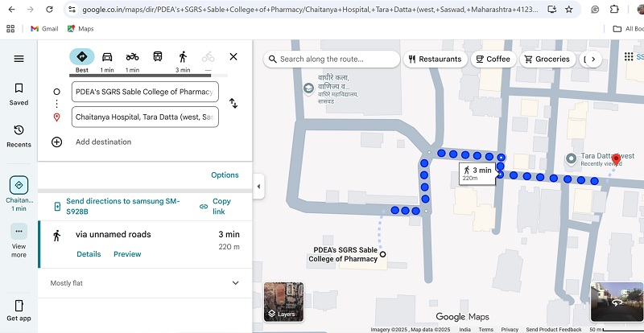Select the transit travel mode icon

(x=158, y=57)
